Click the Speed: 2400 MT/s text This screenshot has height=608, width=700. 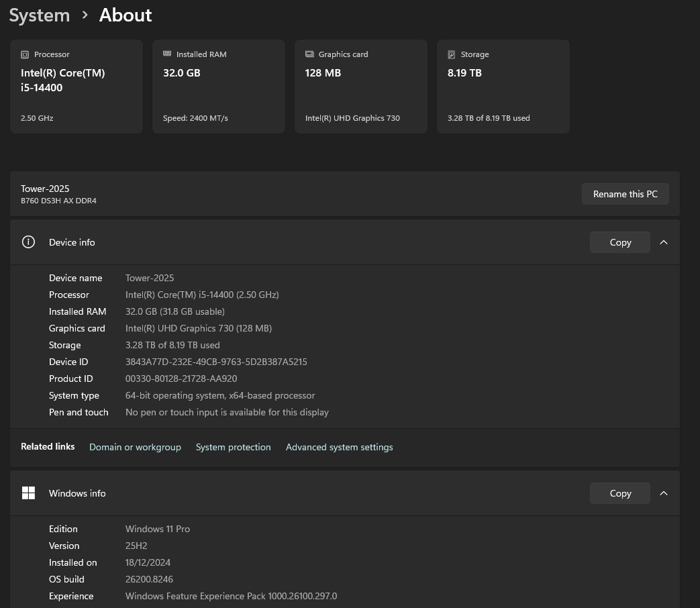tap(195, 118)
